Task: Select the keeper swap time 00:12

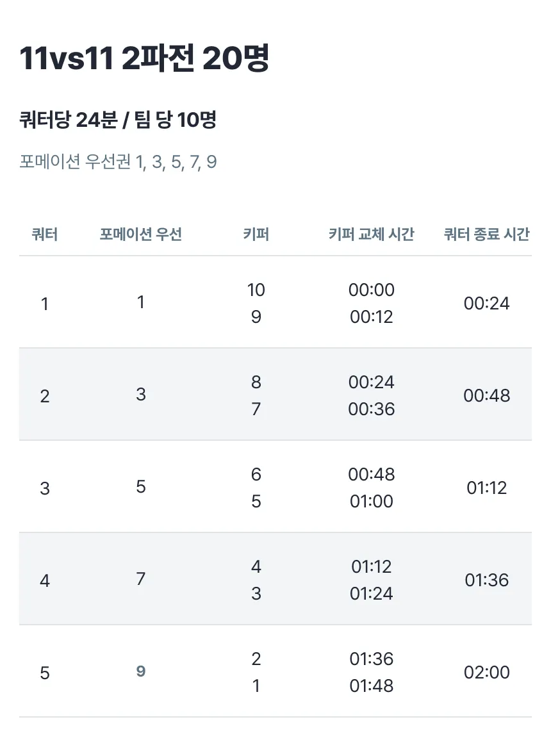Action: pos(372,317)
